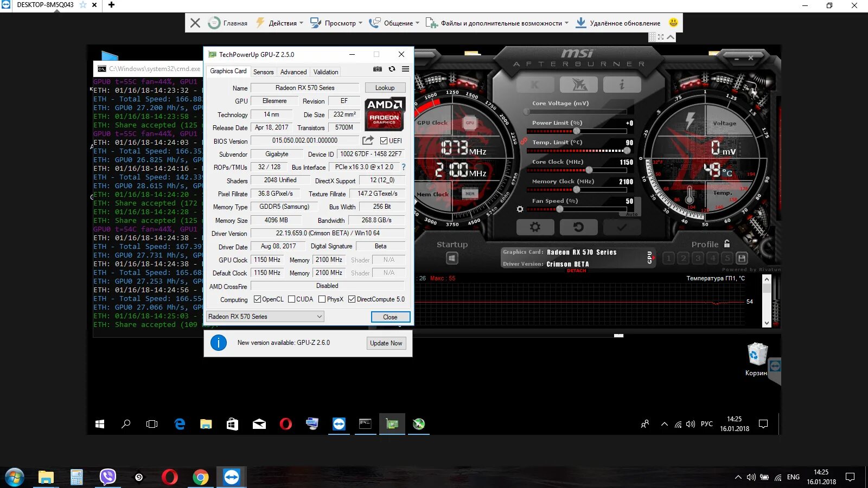Click the Afterburner graph scrollbar down arrow
Screen dimensions: 868x488
(x=767, y=323)
